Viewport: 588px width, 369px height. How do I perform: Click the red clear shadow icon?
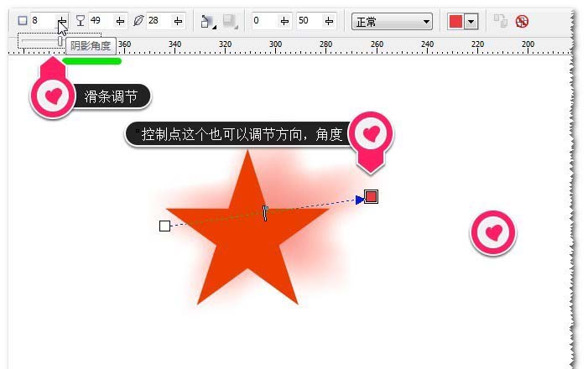click(x=522, y=21)
